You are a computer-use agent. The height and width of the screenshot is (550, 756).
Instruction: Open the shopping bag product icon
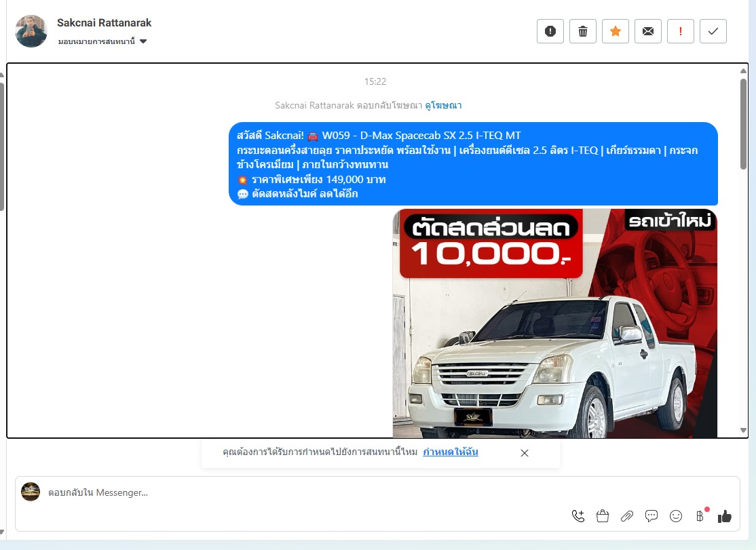pos(602,516)
